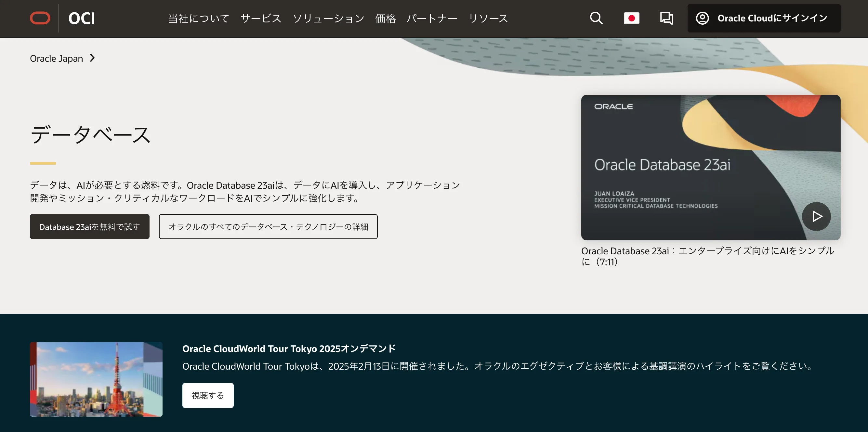The image size is (868, 432).
Task: Click the red Oracle logo icon
Action: click(x=40, y=18)
